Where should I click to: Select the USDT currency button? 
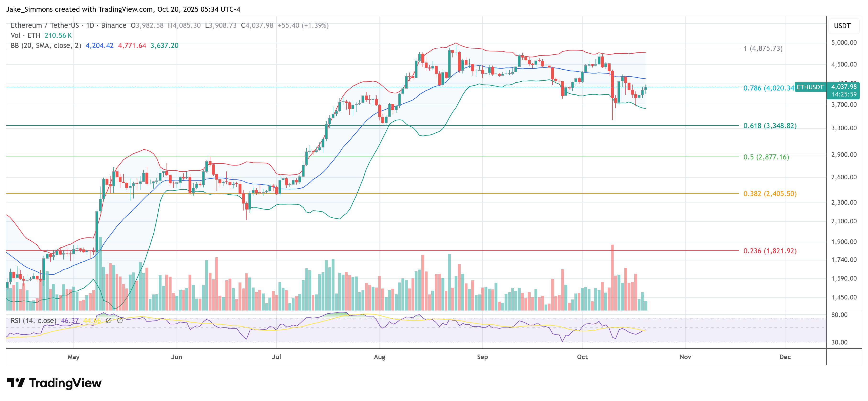click(842, 26)
